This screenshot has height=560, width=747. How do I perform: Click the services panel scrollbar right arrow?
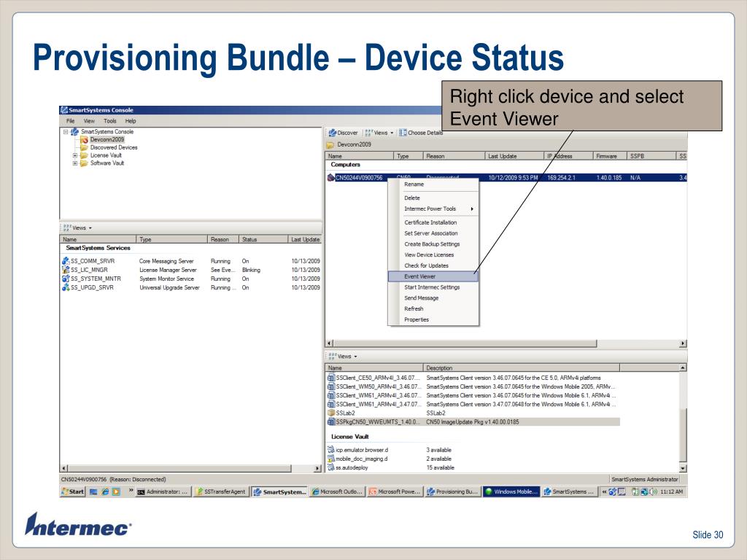318,469
